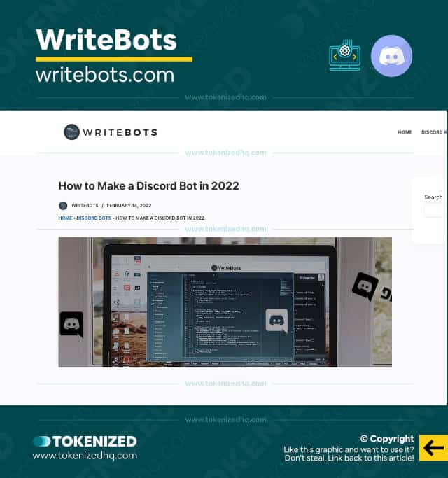The width and height of the screenshot is (448, 478).
Task: Open the HOME navigation menu item
Action: [405, 132]
